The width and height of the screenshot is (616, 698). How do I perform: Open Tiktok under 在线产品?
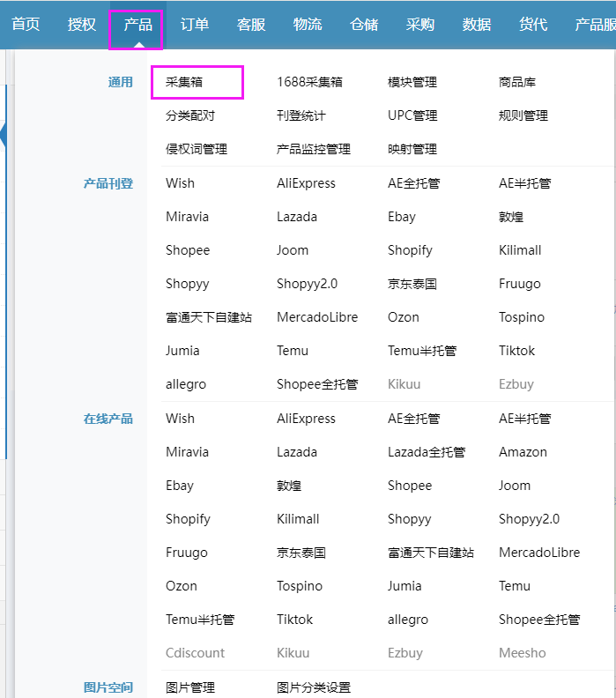click(294, 620)
